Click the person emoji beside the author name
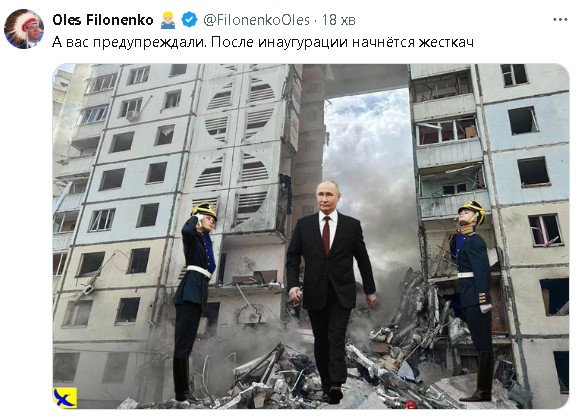Viewport: 586px width, 416px height. click(x=168, y=20)
